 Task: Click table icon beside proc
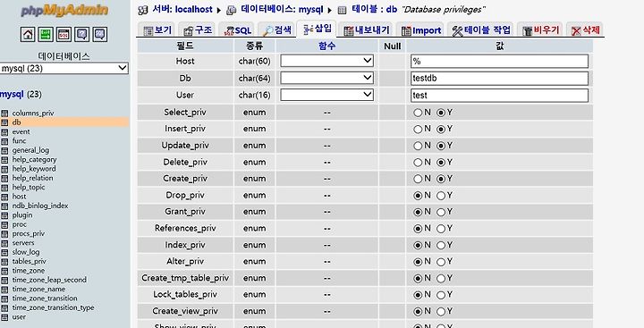tap(4, 224)
